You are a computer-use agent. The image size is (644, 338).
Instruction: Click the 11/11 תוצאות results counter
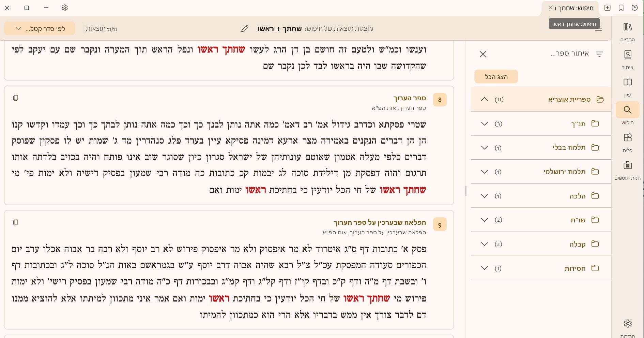[x=102, y=29]
